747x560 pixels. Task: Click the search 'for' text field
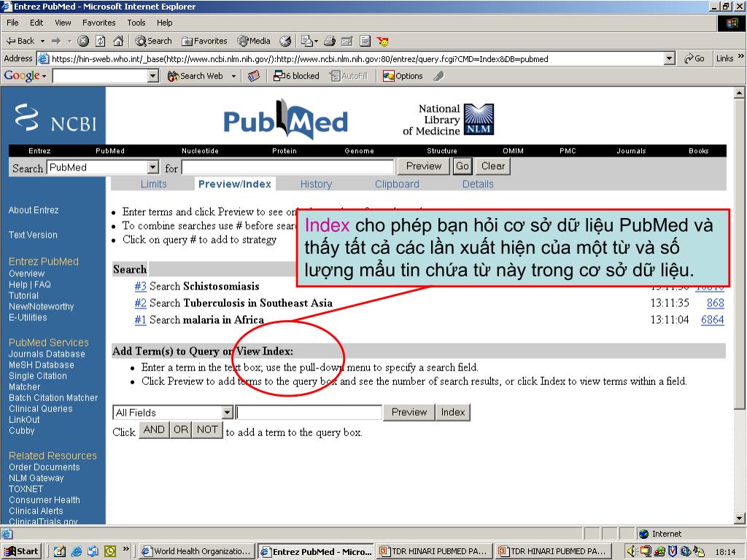(287, 167)
